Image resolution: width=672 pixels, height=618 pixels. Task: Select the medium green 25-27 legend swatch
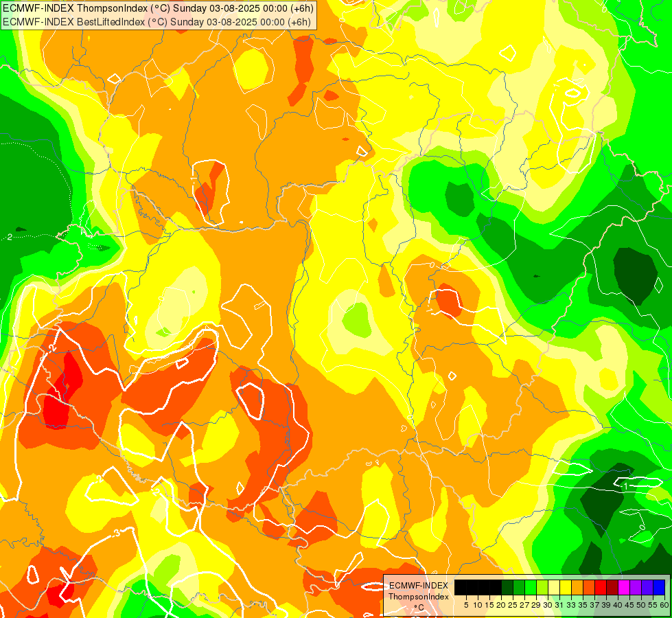(x=519, y=588)
